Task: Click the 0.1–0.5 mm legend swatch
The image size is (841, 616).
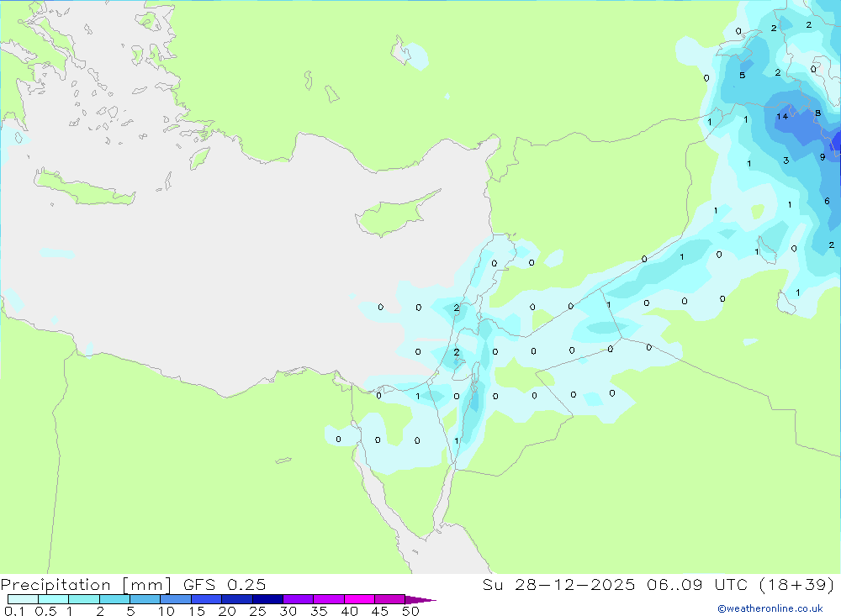Action: 23,599
